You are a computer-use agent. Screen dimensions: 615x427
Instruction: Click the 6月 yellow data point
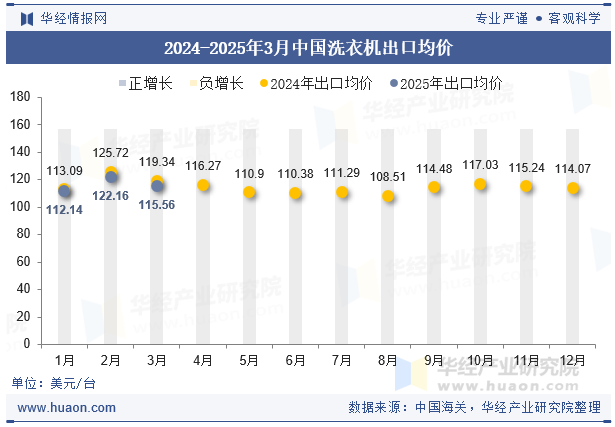pyautogui.click(x=295, y=193)
